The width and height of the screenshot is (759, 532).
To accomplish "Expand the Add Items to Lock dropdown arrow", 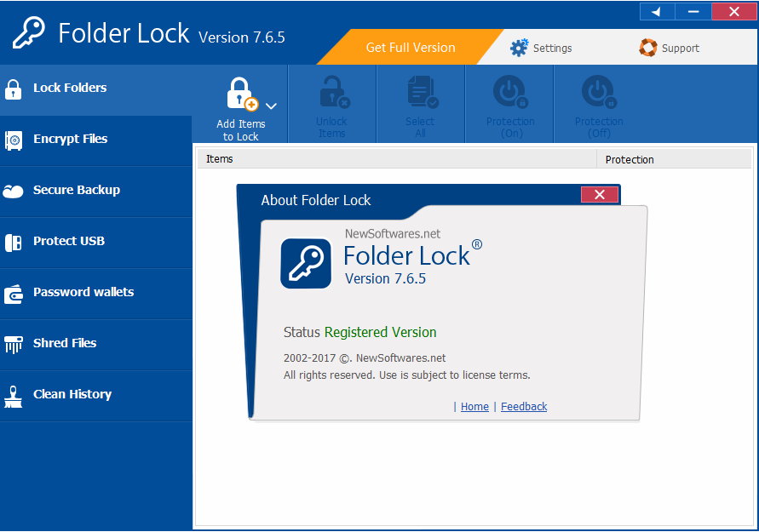I will point(271,106).
